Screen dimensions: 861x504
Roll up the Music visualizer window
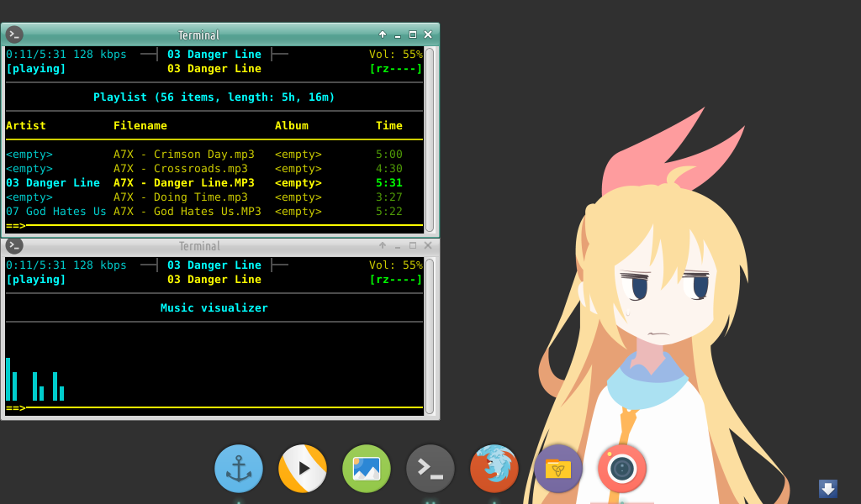[381, 245]
